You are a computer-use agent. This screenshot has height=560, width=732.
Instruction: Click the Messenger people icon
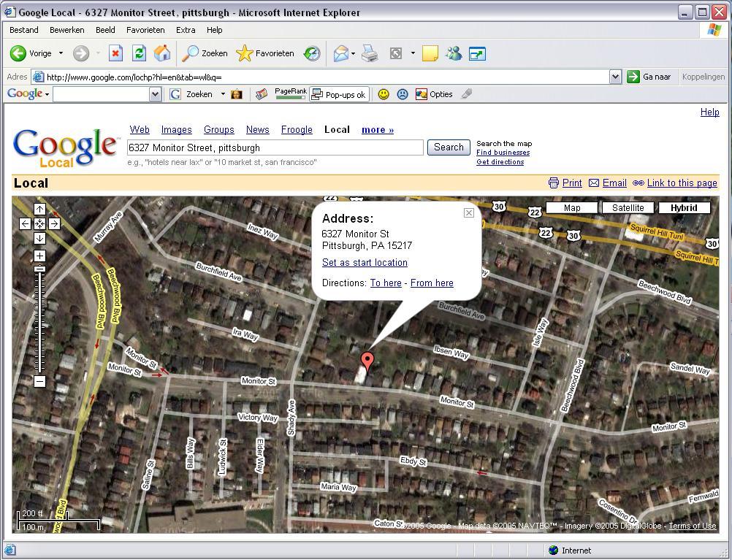pos(453,53)
